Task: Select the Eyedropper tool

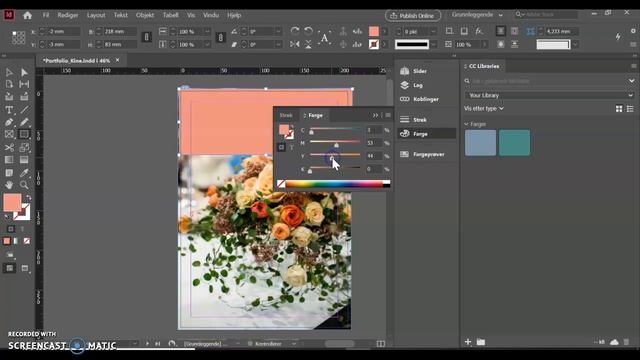Action: 24,173
